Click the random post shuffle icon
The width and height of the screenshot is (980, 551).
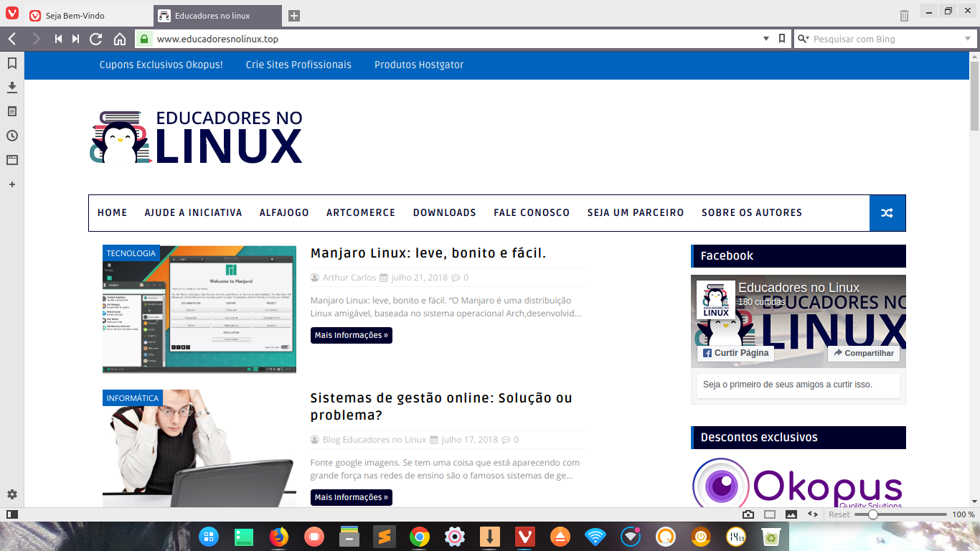pos(887,213)
